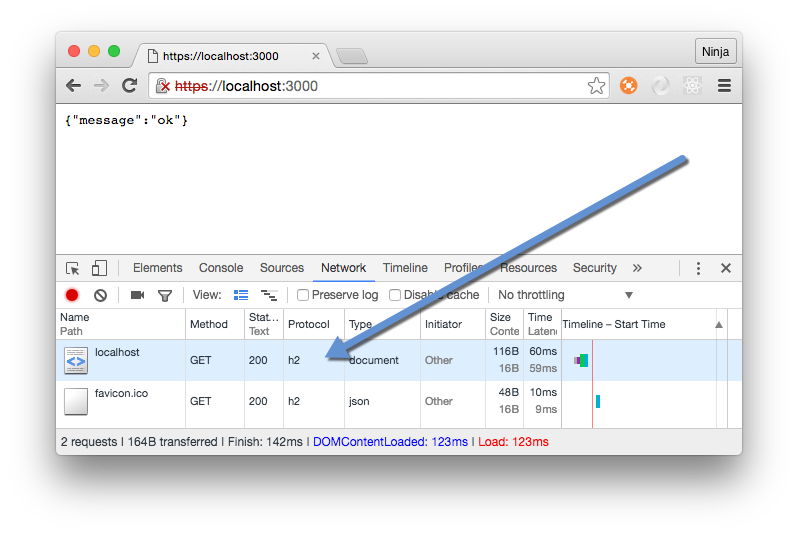Toggle the filter funnel icon
Image resolution: width=798 pixels, height=535 pixels.
click(165, 296)
